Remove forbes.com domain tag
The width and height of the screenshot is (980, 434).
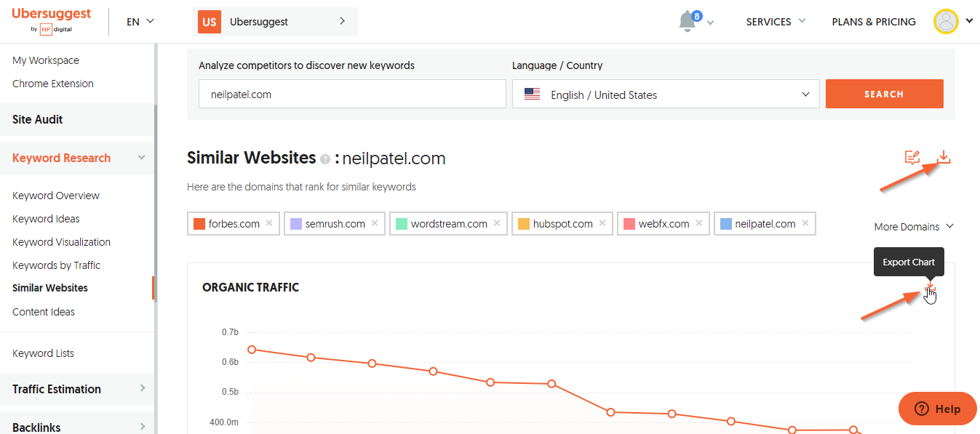point(269,223)
